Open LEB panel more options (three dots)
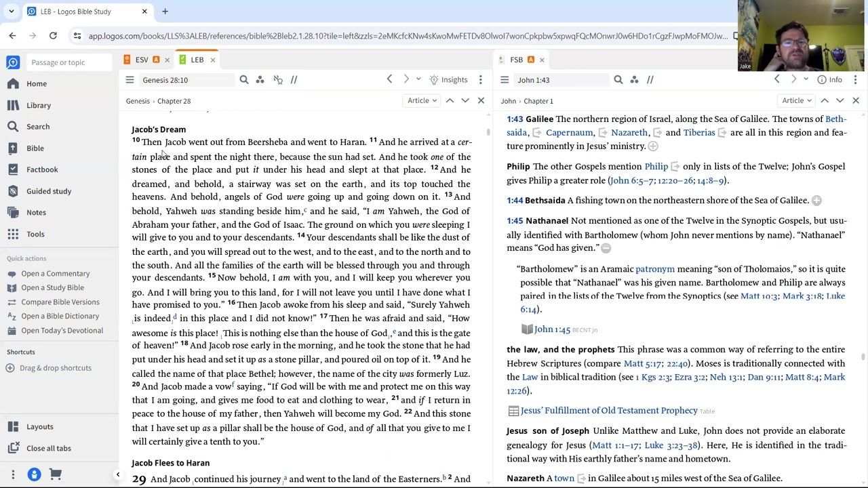The width and height of the screenshot is (868, 488). coord(480,80)
